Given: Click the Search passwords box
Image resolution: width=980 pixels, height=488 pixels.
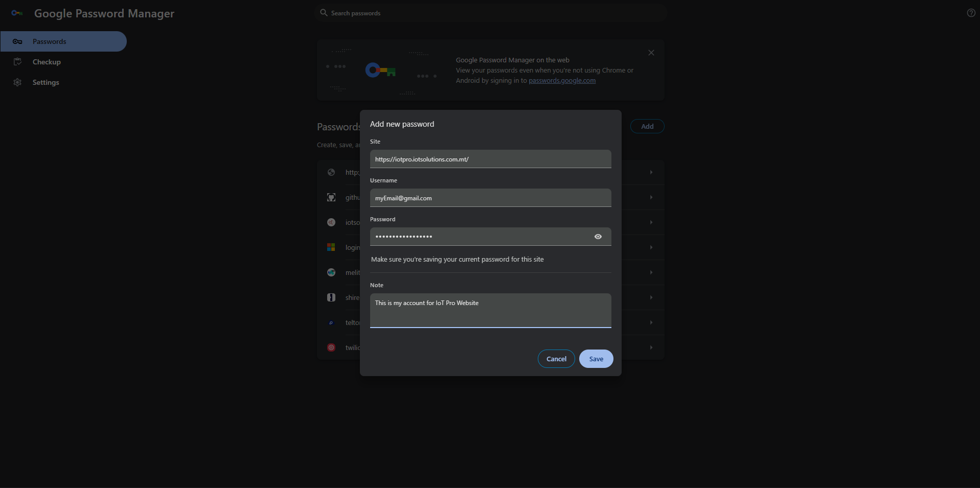Looking at the screenshot, I should (491, 13).
